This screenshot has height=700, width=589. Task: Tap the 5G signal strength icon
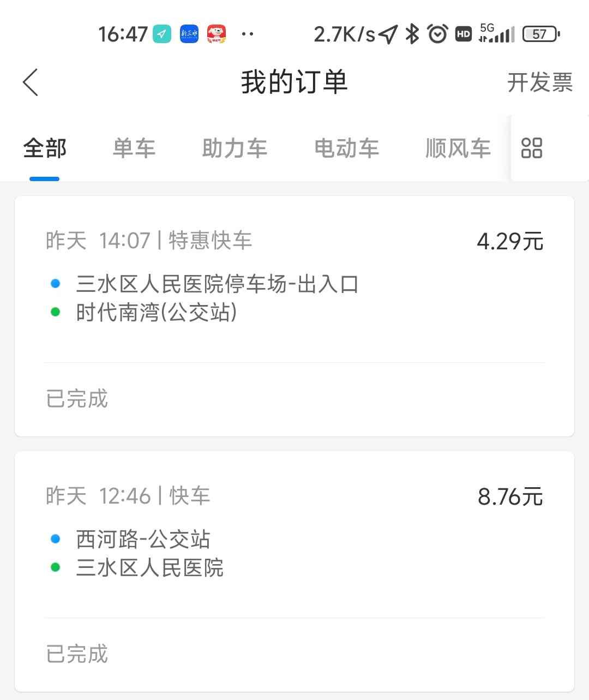pyautogui.click(x=496, y=33)
